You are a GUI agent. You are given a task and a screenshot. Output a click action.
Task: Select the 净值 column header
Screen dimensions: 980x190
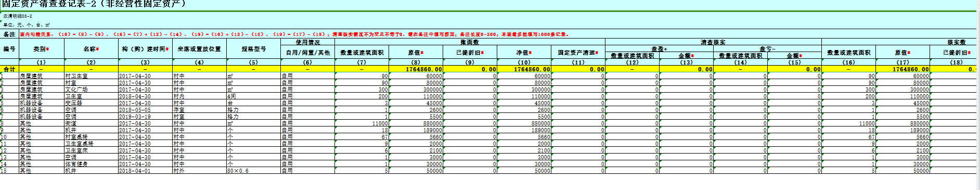click(524, 53)
